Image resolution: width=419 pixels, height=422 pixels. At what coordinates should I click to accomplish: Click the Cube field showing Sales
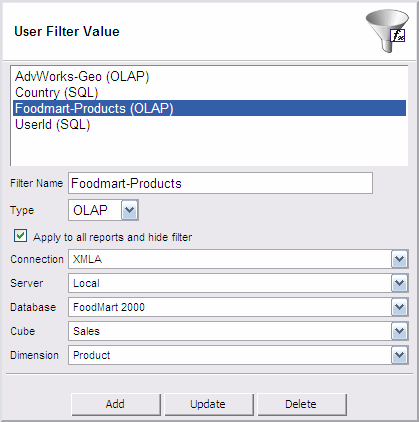point(230,331)
